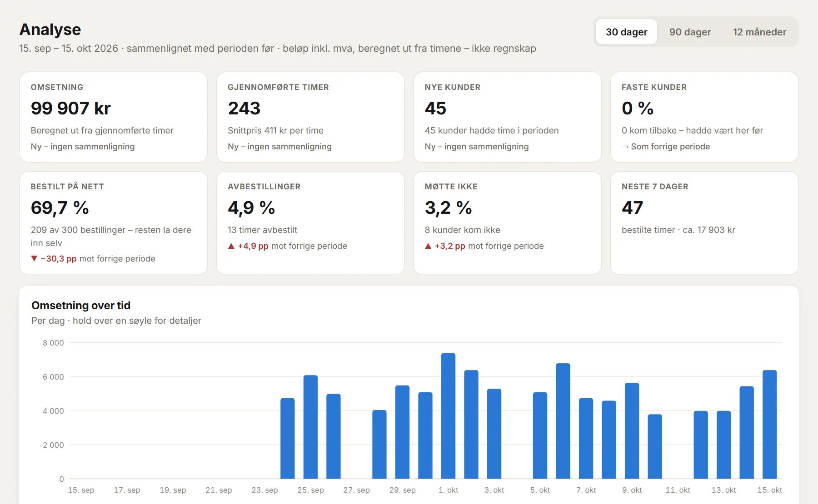
Task: Select the 90 dager period tab
Action: tap(690, 32)
